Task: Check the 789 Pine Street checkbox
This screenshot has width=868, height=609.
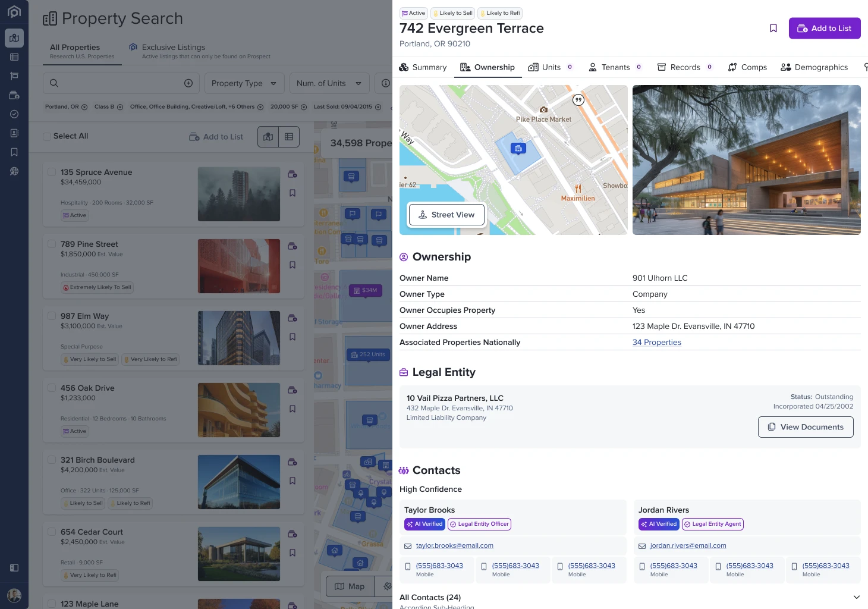Action: [x=52, y=244]
